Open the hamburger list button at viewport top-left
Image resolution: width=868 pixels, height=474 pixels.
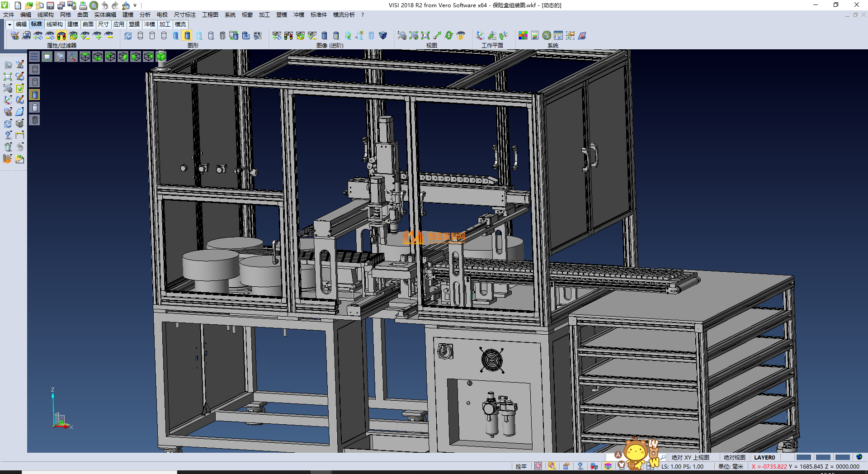[34, 57]
